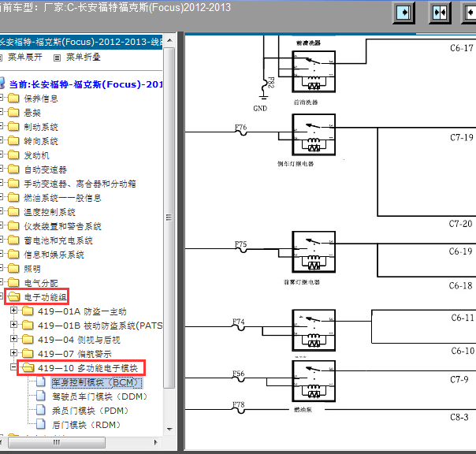Click the right-arrow panel layout button
Viewport: 476px width, 454px height.
[403, 13]
